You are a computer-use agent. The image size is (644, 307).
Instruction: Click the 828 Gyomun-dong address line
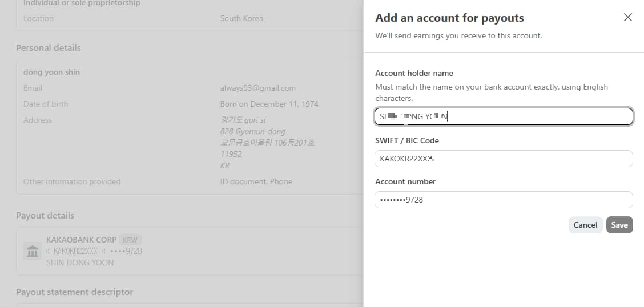[252, 131]
